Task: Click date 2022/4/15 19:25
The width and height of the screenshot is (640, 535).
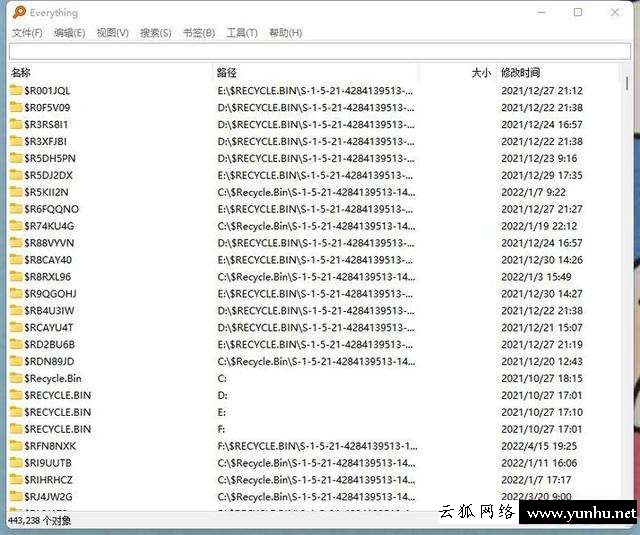Action: 539,446
